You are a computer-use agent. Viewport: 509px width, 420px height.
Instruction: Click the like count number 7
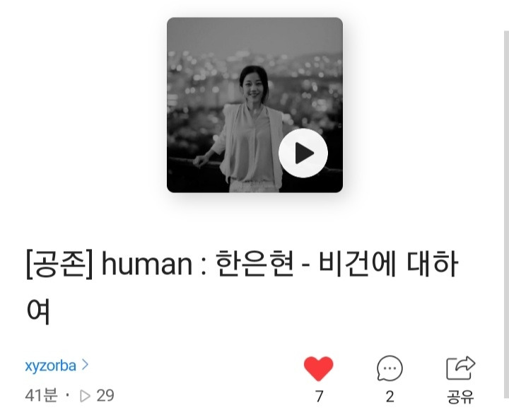[319, 397]
